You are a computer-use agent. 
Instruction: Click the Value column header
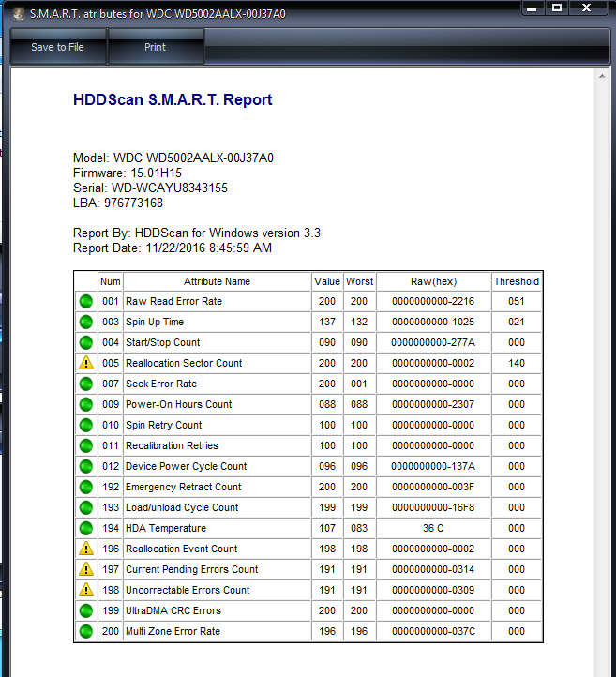(x=327, y=281)
